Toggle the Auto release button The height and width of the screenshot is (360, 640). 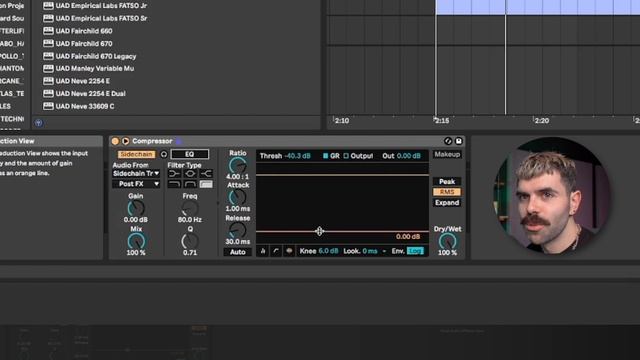click(x=238, y=252)
